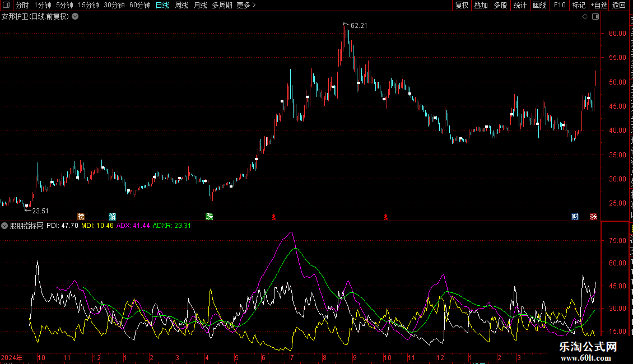Click the 复权 button
This screenshot has height=364, width=633.
point(462,5)
